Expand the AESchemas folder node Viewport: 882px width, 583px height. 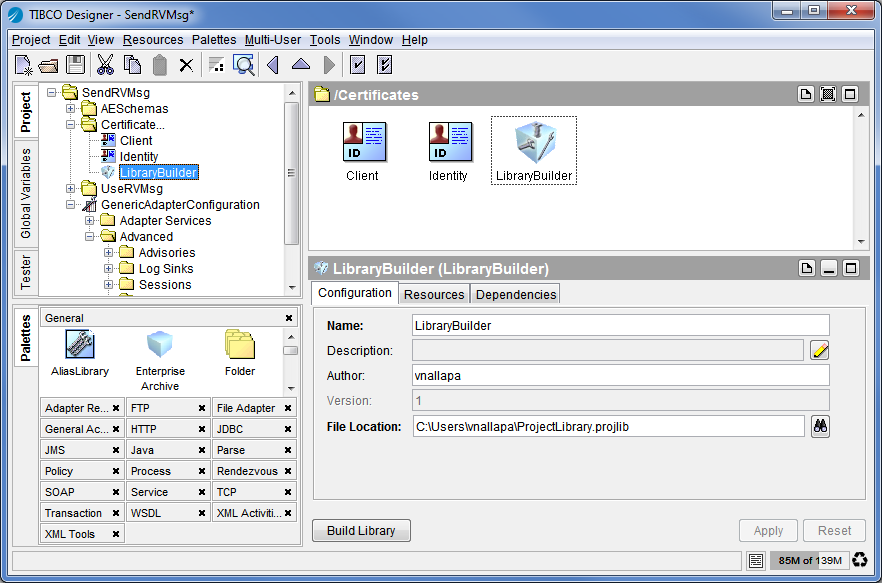click(71, 109)
